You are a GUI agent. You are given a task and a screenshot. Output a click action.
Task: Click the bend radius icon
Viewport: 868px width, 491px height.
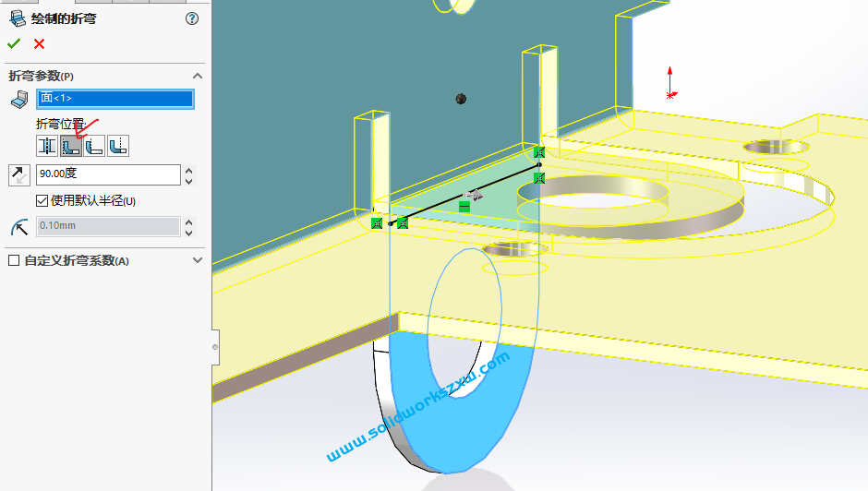[x=19, y=226]
